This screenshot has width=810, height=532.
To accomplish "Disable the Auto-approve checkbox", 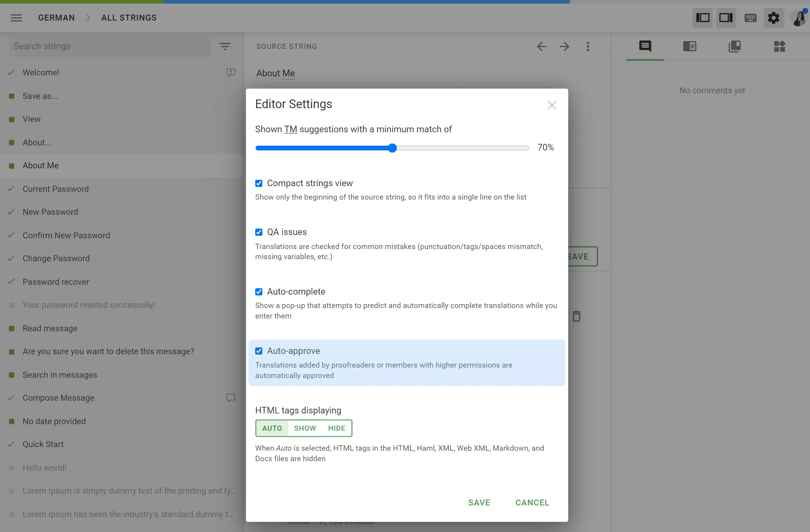I will point(259,351).
